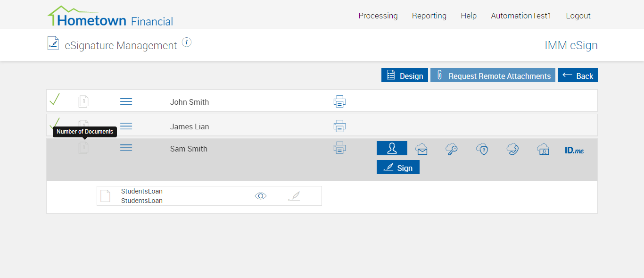Click the Logout link
This screenshot has width=644, height=278.
pyautogui.click(x=578, y=16)
